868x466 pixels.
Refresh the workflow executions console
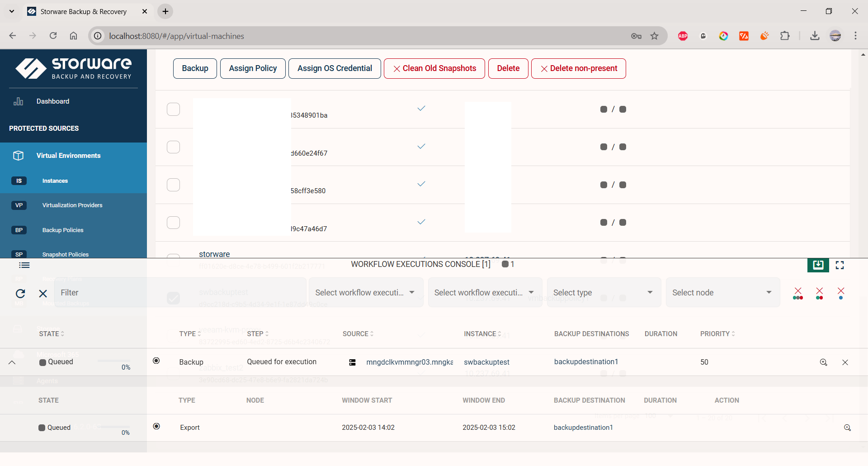click(x=20, y=294)
